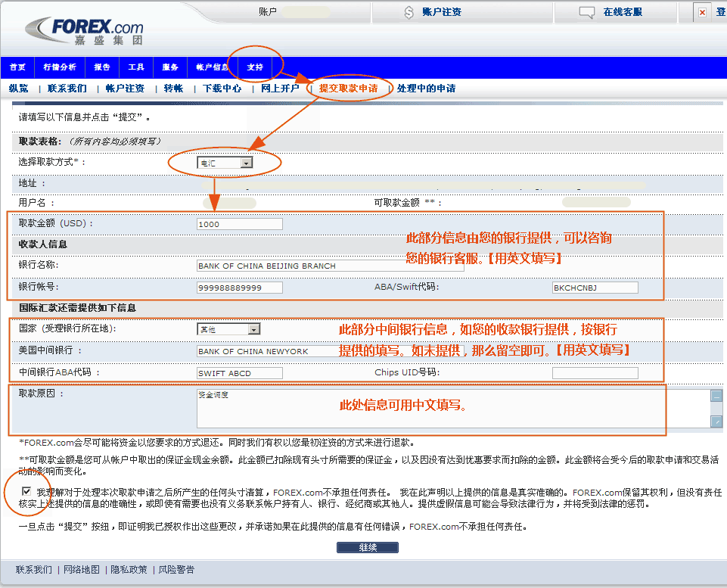Viewport: 727px width, 588px height.
Task: Click the 继续 button
Action: pos(367,548)
